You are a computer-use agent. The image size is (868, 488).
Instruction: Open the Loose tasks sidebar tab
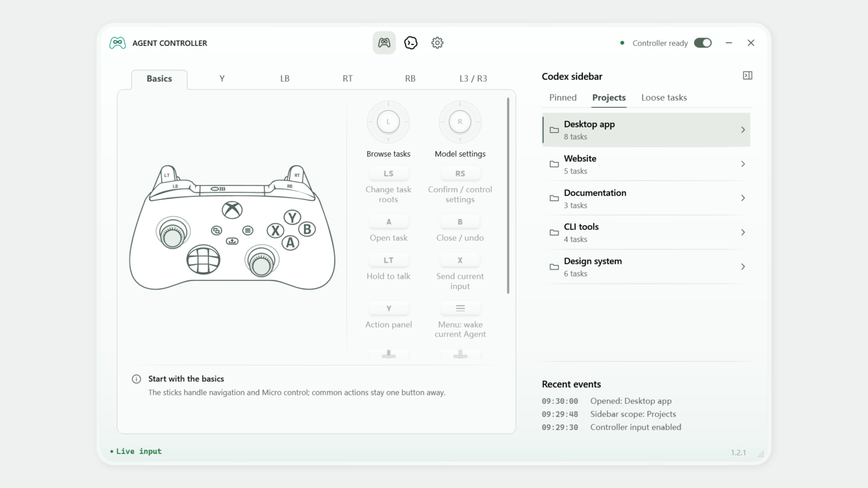664,98
